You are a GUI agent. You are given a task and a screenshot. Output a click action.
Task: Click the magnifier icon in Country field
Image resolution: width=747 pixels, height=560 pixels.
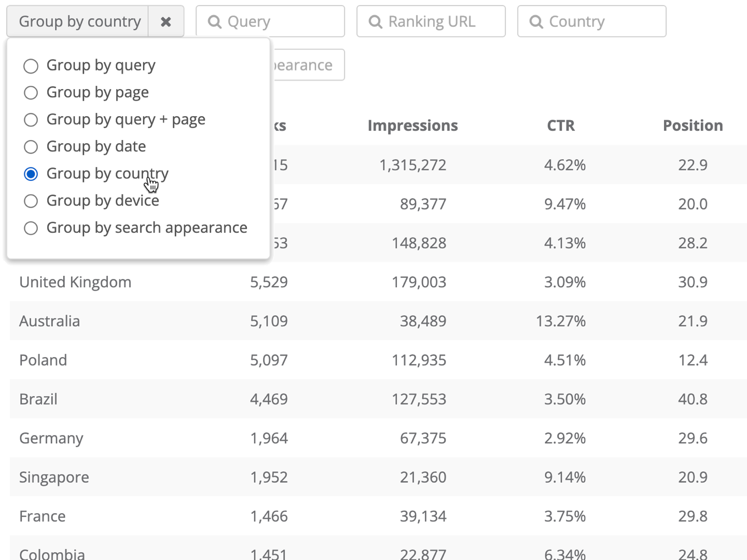point(536,22)
